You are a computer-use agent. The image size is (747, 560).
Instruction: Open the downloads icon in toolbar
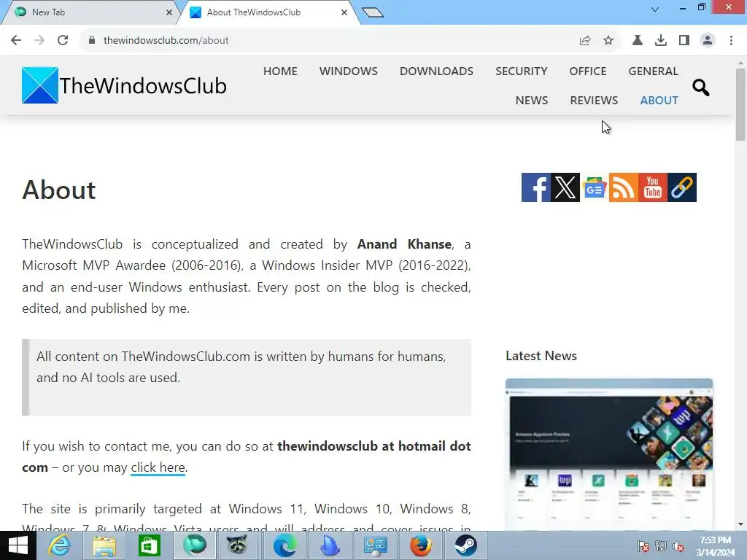click(x=661, y=41)
